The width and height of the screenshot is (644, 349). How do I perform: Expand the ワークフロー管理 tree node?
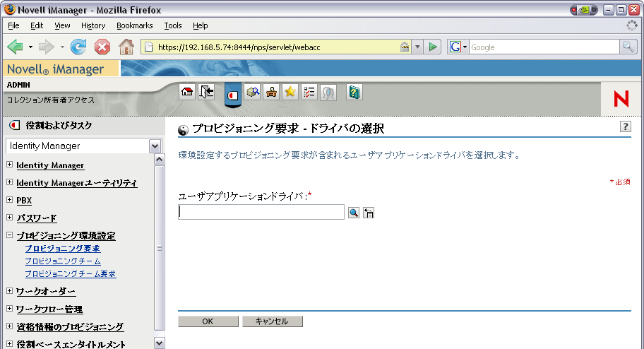pyautogui.click(x=9, y=308)
